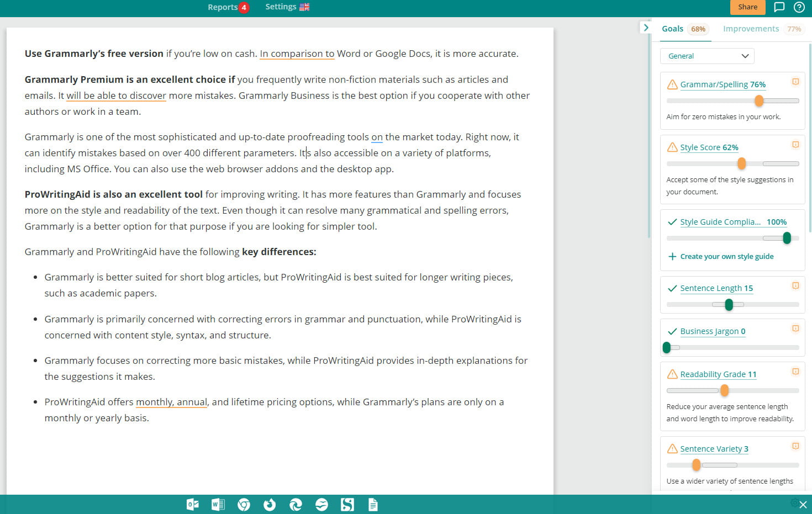Click the Grammar/Spelling warning triangle icon
The image size is (812, 514).
coord(672,84)
